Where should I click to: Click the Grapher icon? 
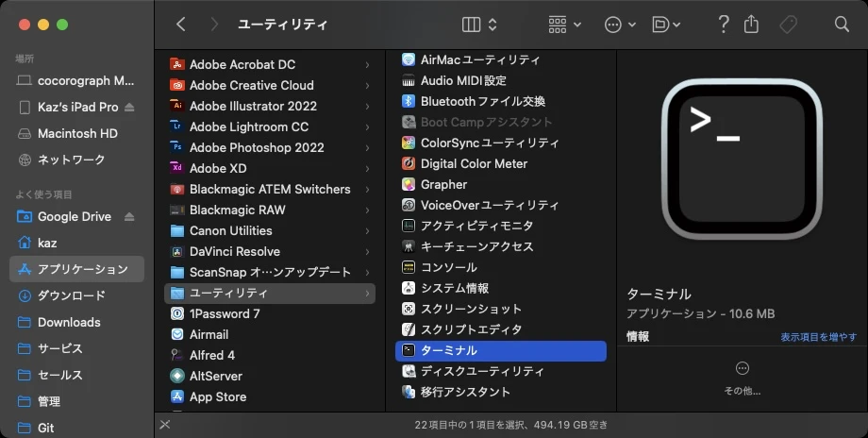point(409,184)
